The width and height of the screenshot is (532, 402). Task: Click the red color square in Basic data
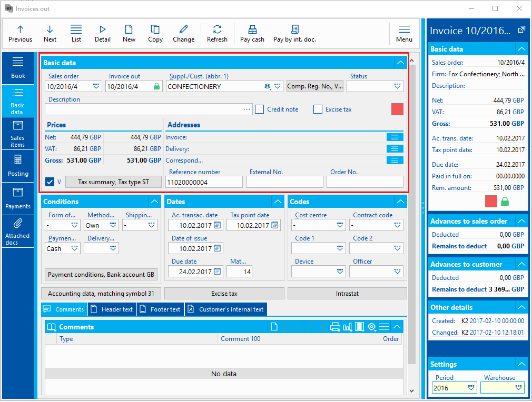[397, 109]
